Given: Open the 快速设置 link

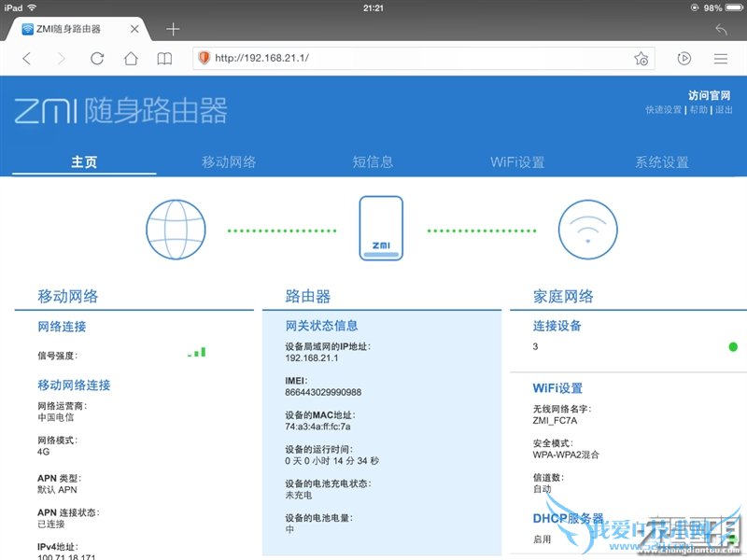Looking at the screenshot, I should pyautogui.click(x=663, y=110).
